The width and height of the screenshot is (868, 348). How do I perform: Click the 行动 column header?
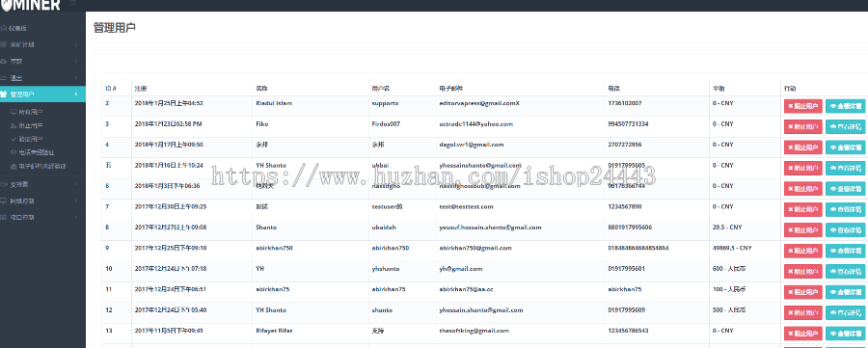coord(790,89)
